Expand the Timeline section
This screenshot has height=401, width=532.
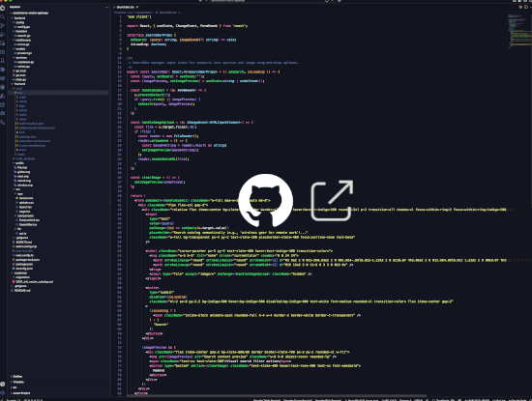(x=17, y=382)
